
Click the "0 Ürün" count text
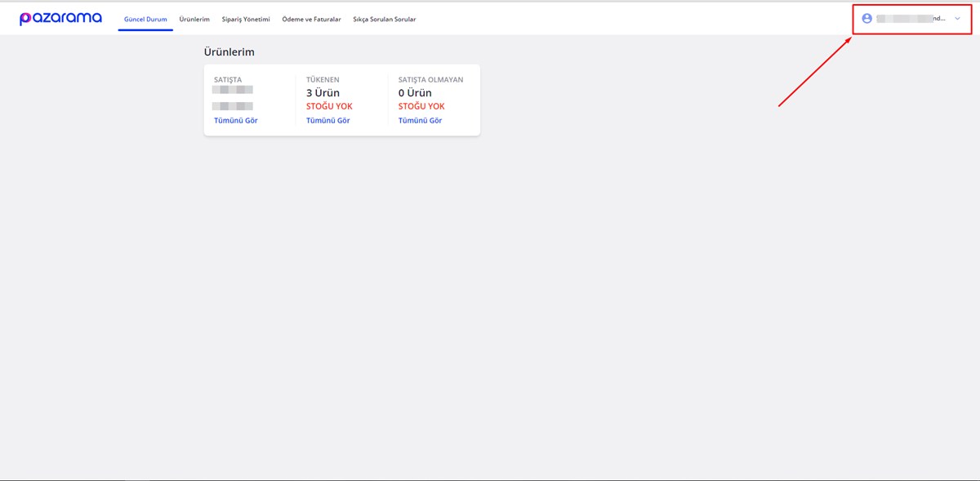point(415,93)
